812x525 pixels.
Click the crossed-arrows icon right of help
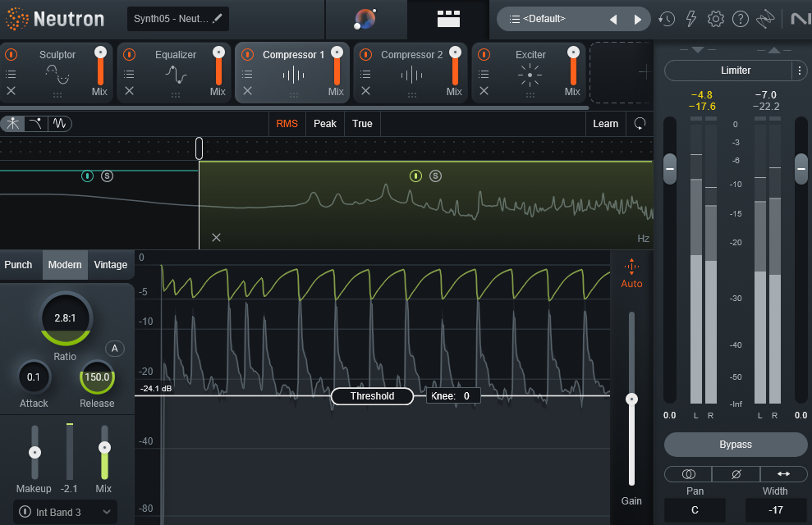click(x=765, y=19)
